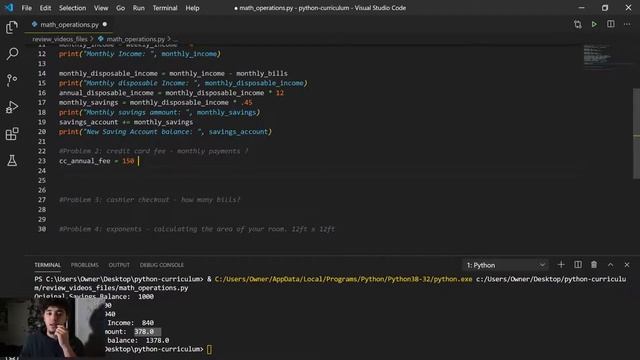Image resolution: width=640 pixels, height=360 pixels.
Task: Split the terminal panel
Action: pyautogui.click(x=578, y=265)
